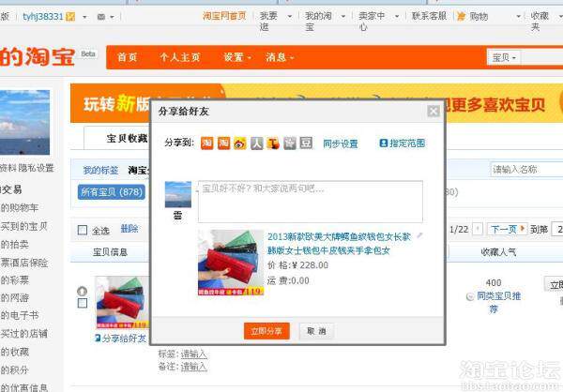Open 宝贝 search type dropdown
563x392 pixels.
click(504, 57)
